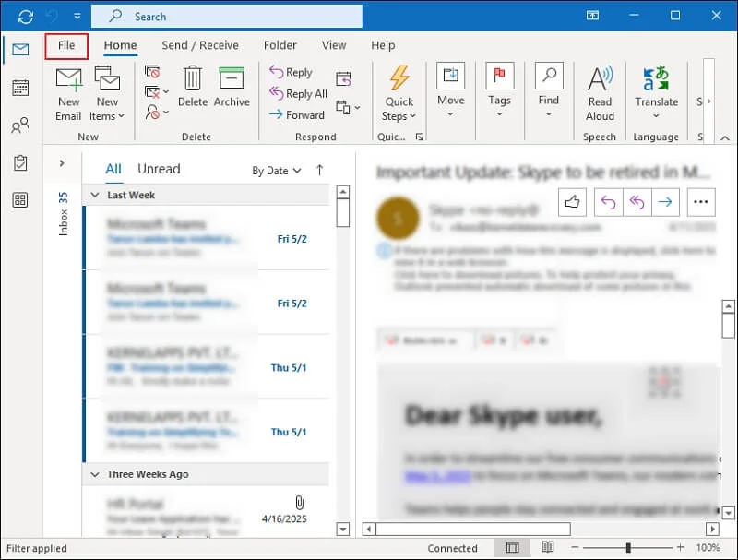Show Unread messages filter
738x560 pixels.
159,169
